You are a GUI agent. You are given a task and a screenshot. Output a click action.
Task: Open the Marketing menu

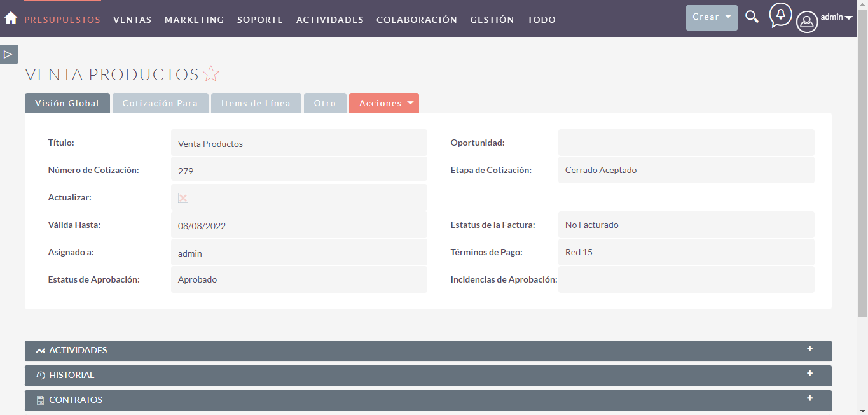point(194,20)
